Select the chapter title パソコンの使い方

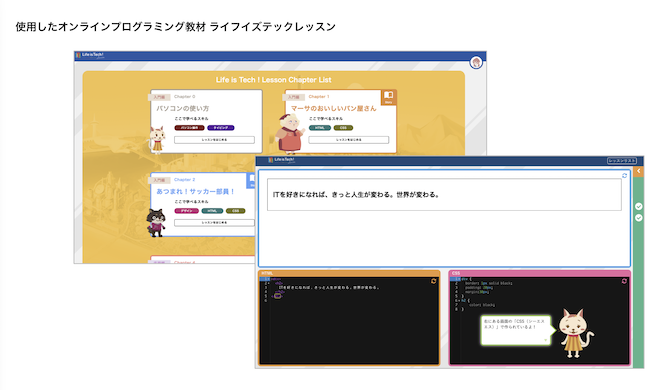coord(182,108)
